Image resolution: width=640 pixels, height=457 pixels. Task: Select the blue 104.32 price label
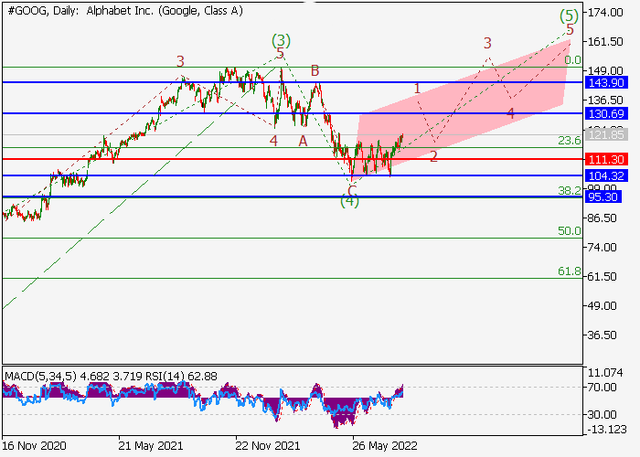(607, 176)
